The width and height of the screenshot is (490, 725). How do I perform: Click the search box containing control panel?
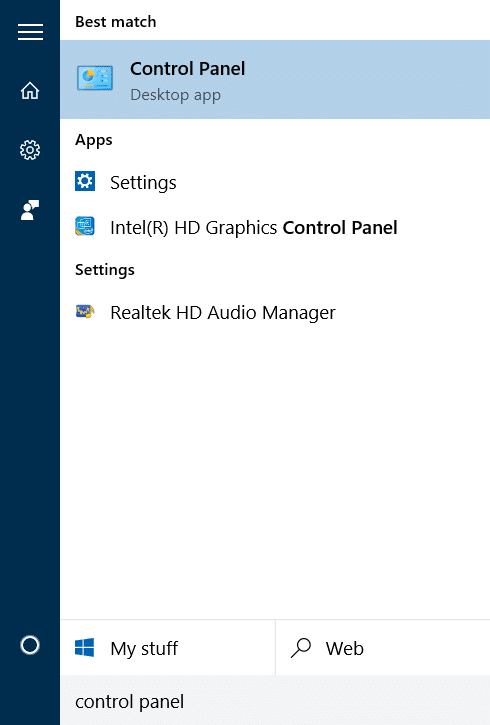click(275, 700)
